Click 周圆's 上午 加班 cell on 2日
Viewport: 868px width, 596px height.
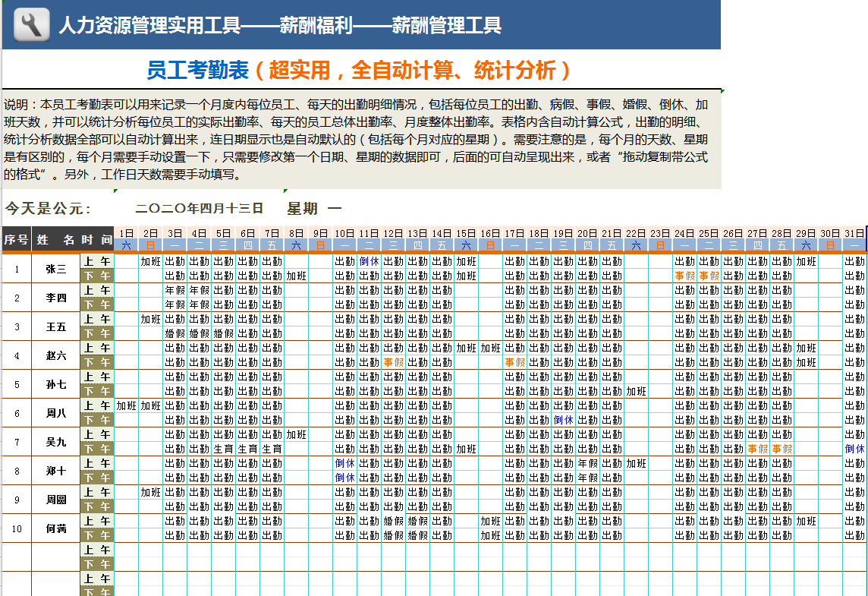coord(150,492)
